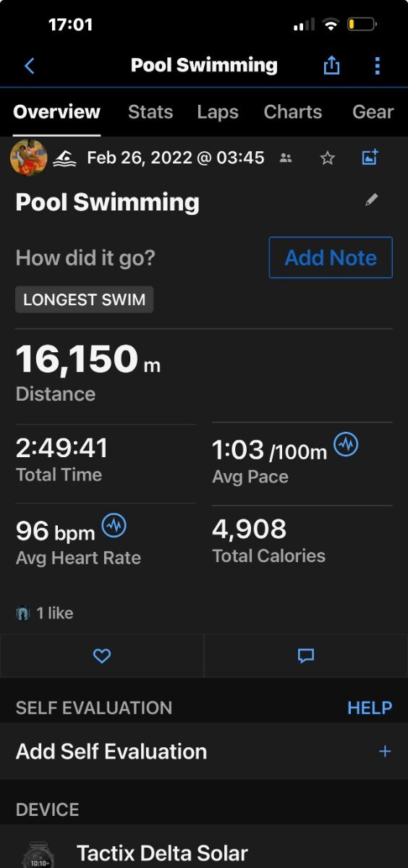Click the Add Note button

coord(331,258)
